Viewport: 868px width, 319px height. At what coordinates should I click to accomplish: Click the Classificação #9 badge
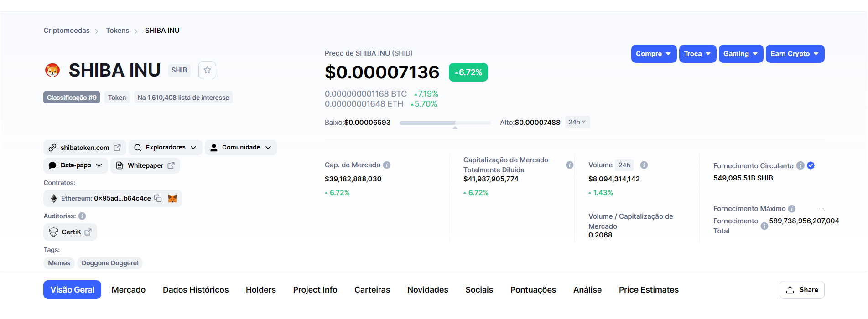coord(72,98)
